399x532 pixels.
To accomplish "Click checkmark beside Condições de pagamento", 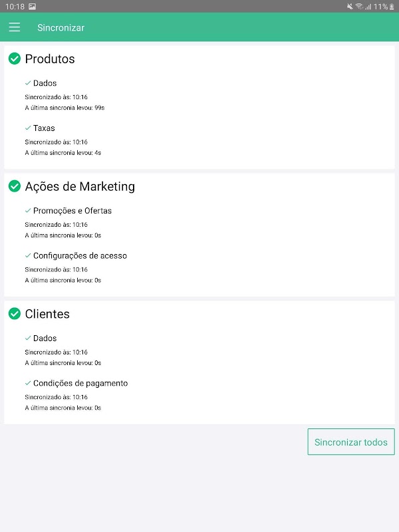I will click(x=28, y=383).
